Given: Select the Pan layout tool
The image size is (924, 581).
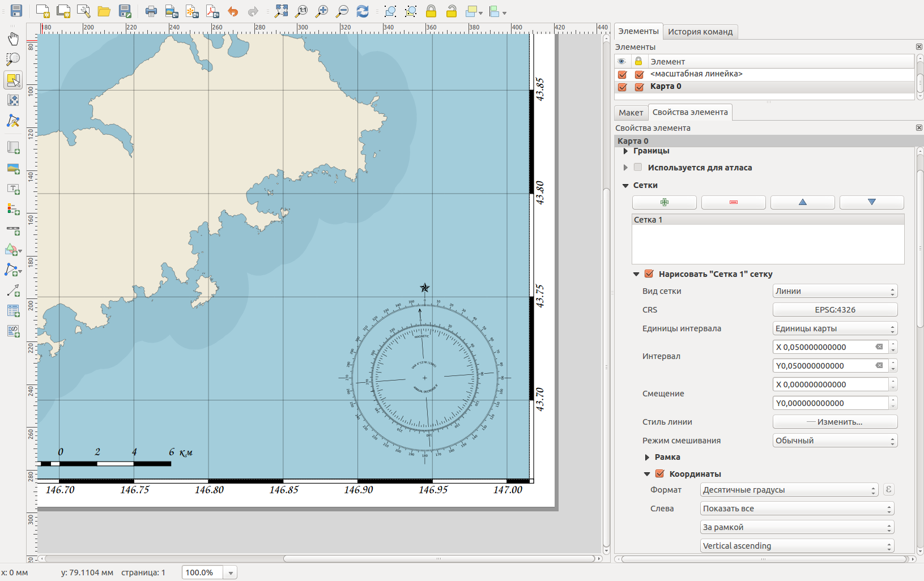Looking at the screenshot, I should 13,39.
